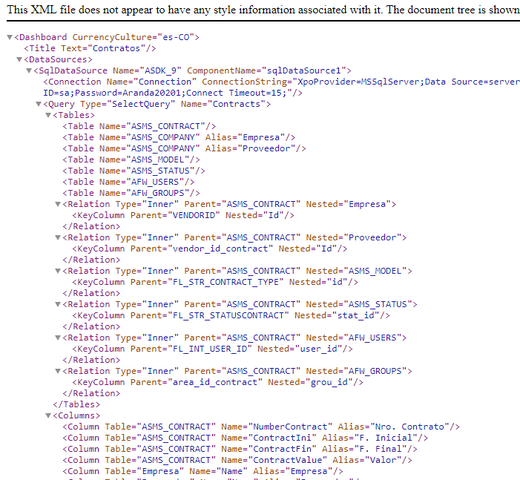
Task: Click KeyColumn Parent="FL_INT_USER_ID" line
Action: 212,349
